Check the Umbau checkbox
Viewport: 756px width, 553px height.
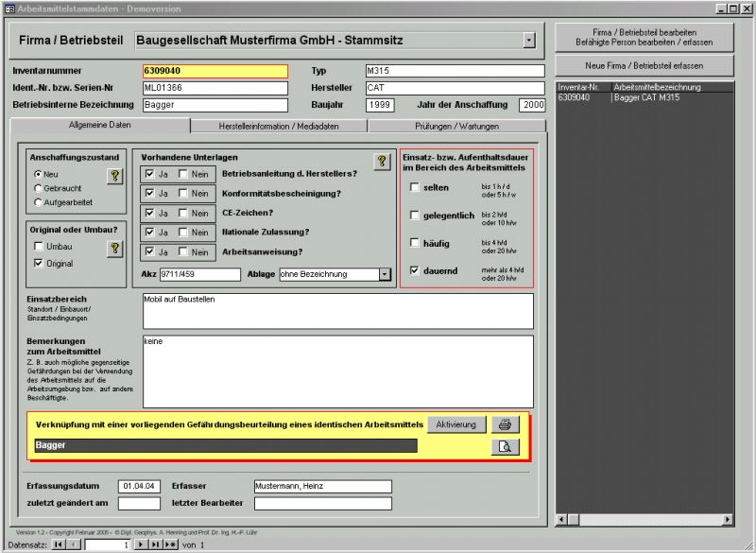(38, 247)
